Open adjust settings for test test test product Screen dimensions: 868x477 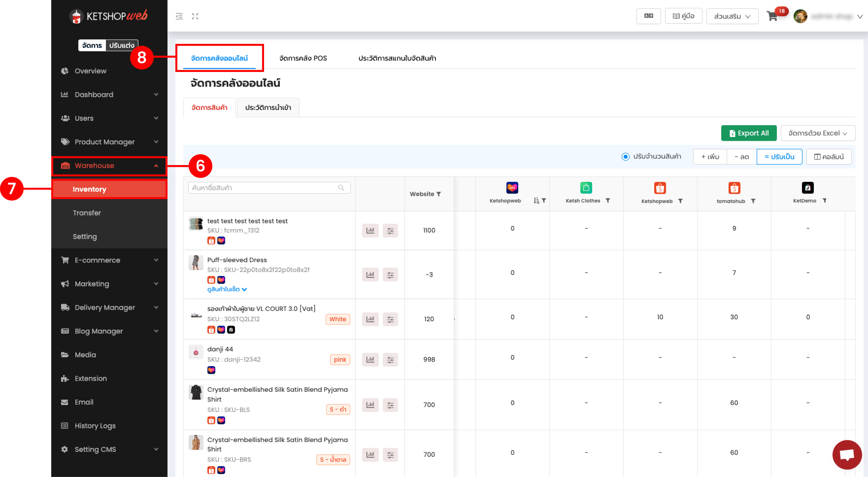coord(390,231)
